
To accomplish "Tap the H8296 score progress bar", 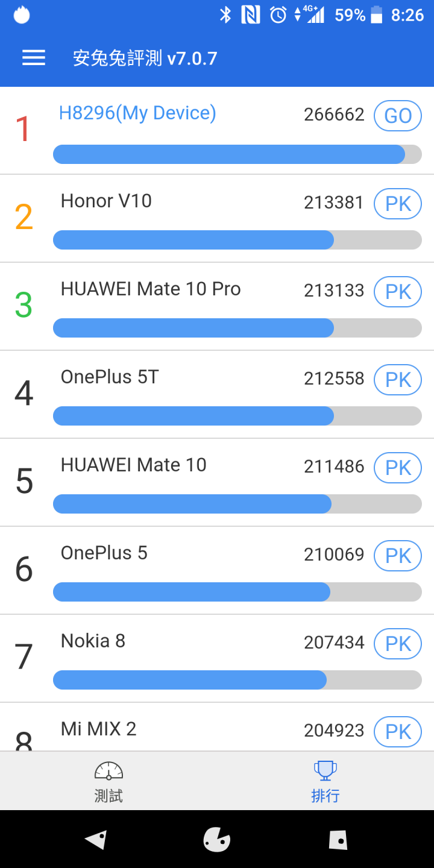I will pos(237,154).
